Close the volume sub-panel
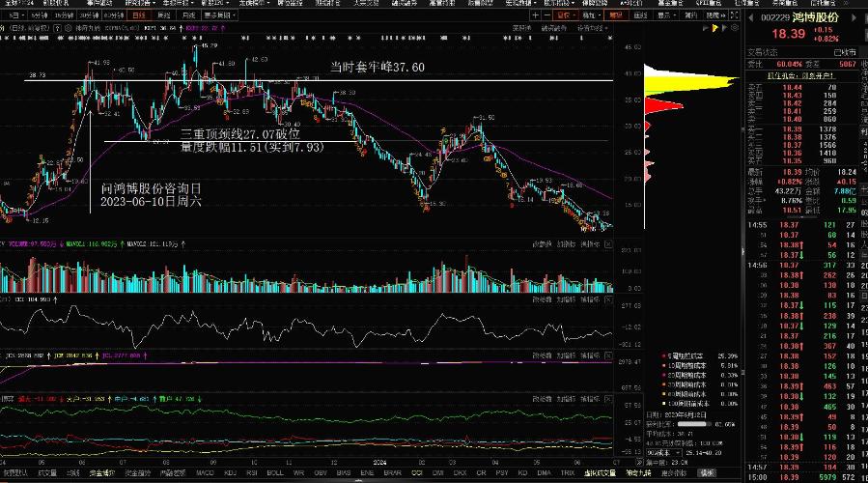 click(x=608, y=244)
